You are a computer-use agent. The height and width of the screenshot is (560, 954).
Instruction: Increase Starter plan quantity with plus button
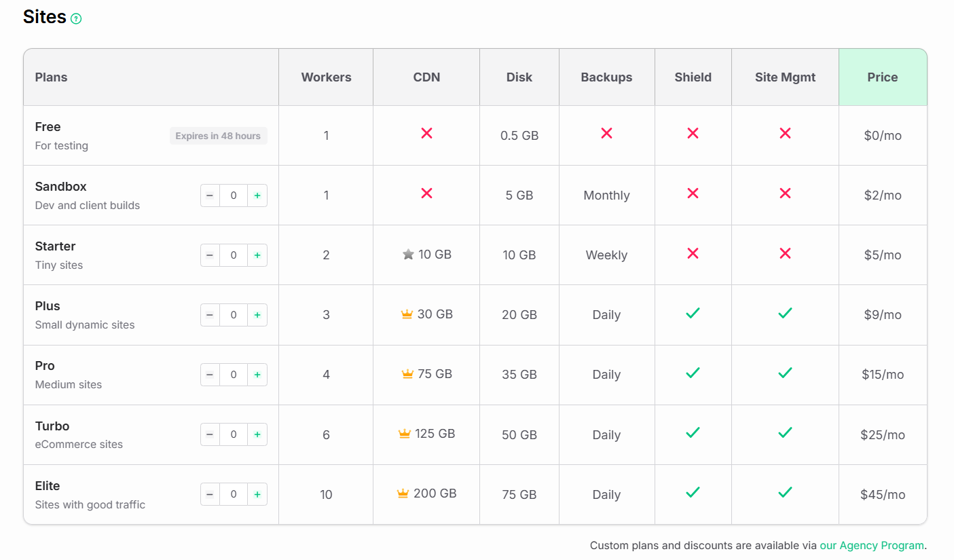point(257,255)
